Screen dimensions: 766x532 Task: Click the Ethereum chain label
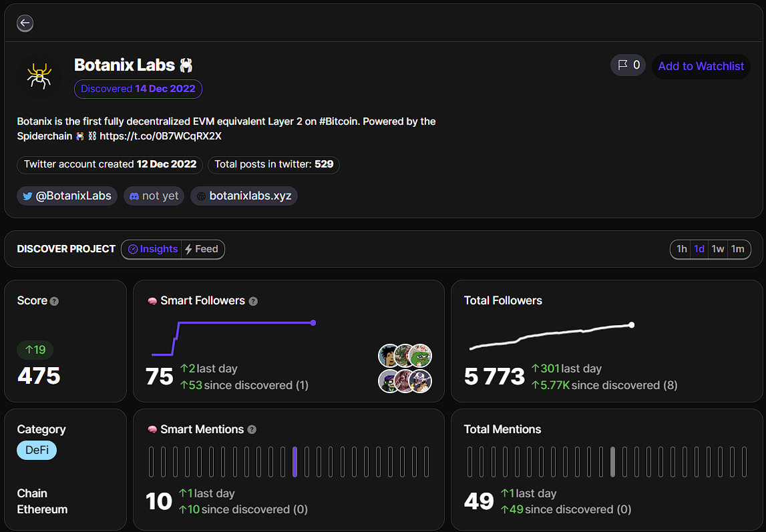[x=42, y=509]
